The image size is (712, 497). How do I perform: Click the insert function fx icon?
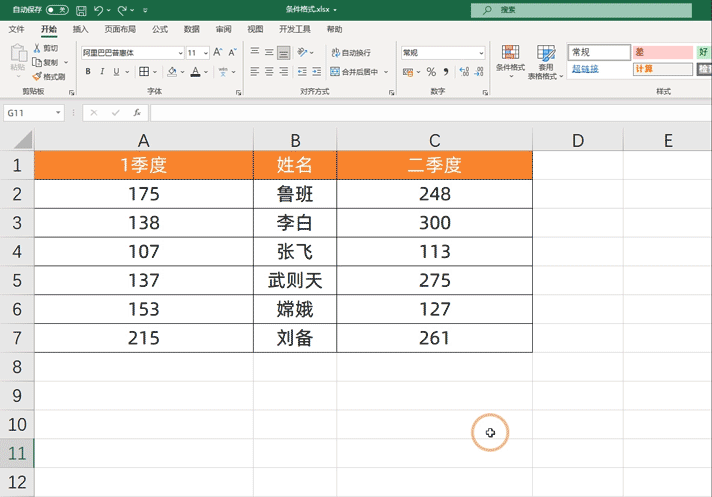[136, 113]
